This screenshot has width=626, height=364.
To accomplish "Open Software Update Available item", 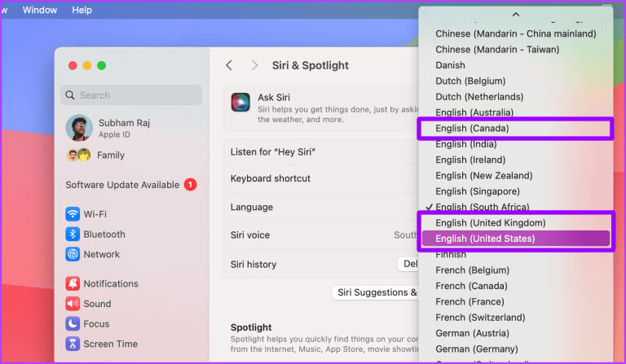I will tap(131, 185).
